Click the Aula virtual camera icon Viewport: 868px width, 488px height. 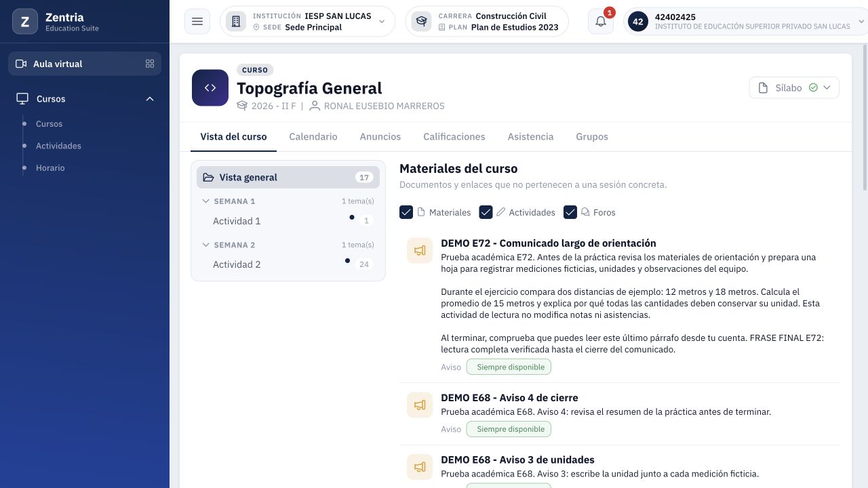coord(21,64)
